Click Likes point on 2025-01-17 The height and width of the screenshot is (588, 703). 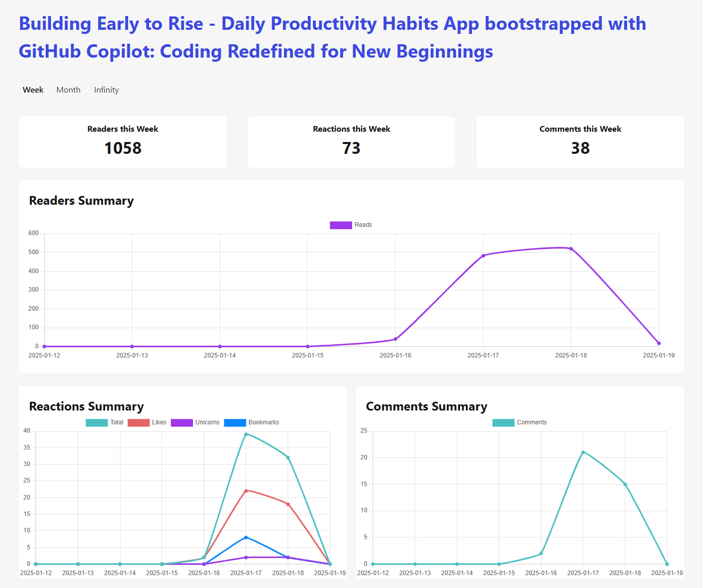point(246,491)
